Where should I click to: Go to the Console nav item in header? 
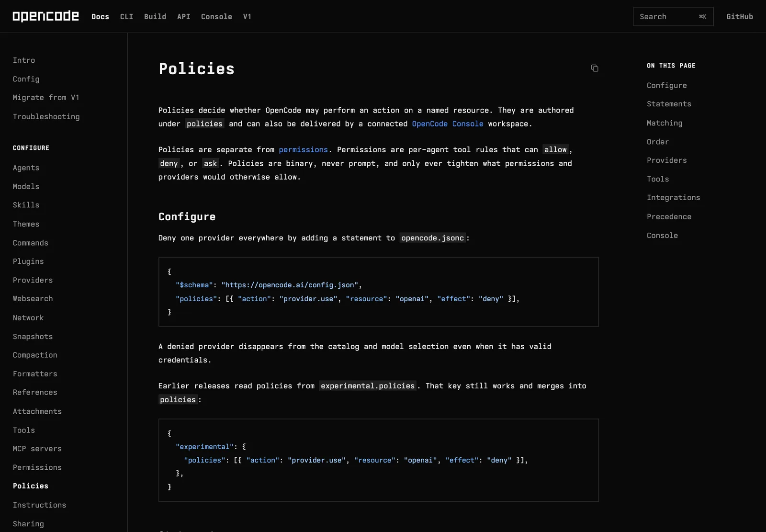[x=216, y=16]
